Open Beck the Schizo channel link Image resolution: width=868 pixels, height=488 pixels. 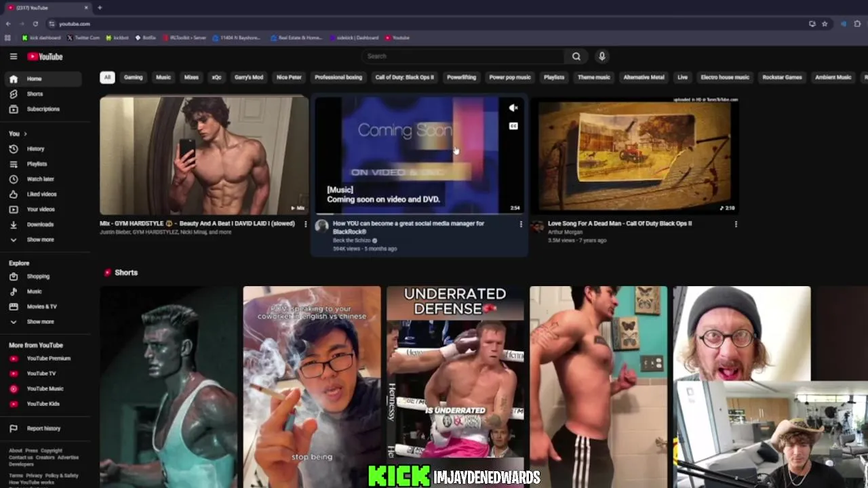click(351, 241)
